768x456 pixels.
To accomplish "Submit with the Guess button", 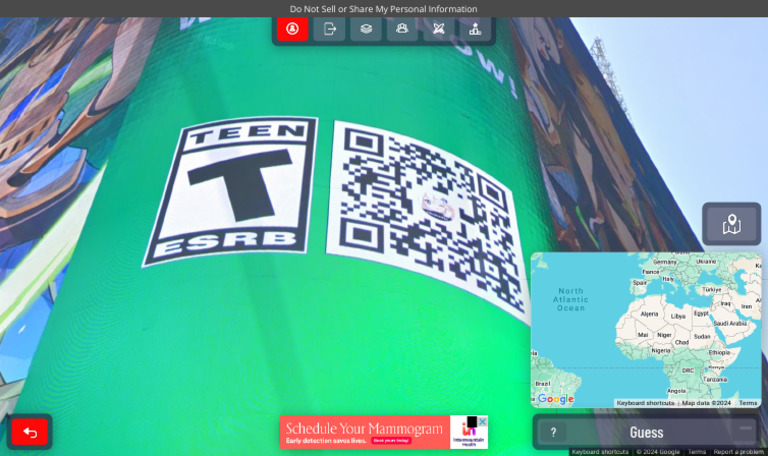I will click(647, 432).
